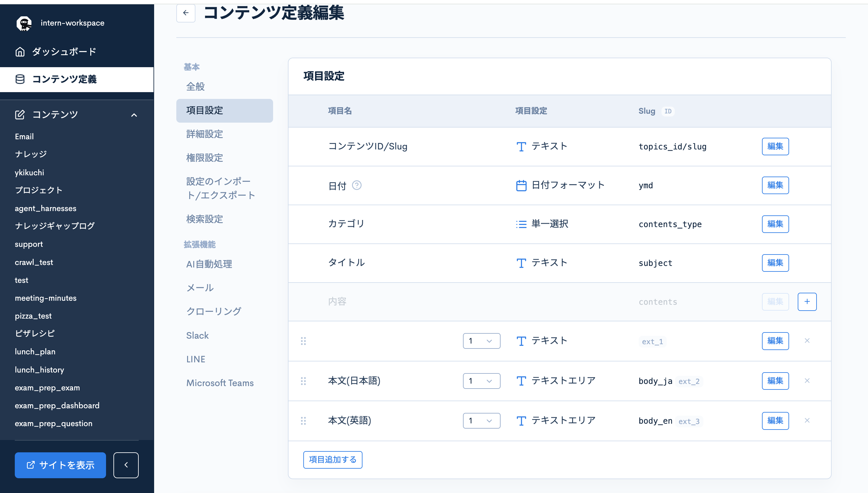
Task: Click the T icon in 本文(英語) row
Action: pos(521,421)
